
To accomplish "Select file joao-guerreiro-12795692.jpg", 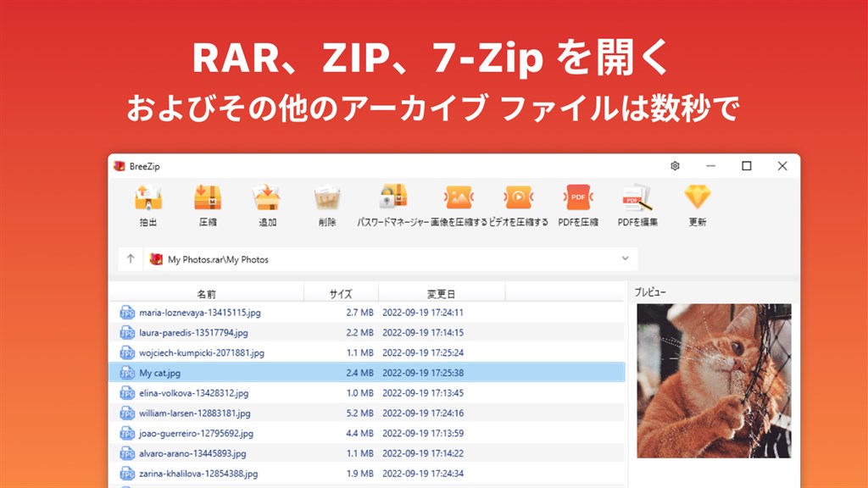I will tap(196, 433).
